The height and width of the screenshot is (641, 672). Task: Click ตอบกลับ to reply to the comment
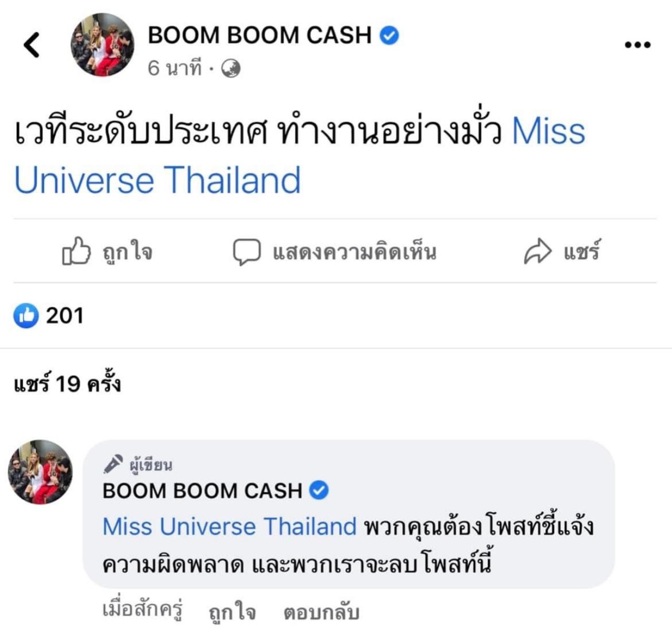pyautogui.click(x=321, y=612)
